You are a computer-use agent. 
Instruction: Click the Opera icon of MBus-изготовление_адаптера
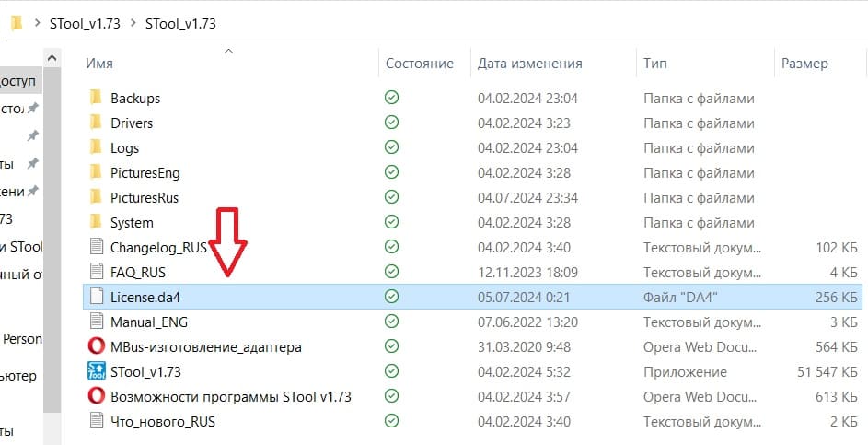[97, 346]
